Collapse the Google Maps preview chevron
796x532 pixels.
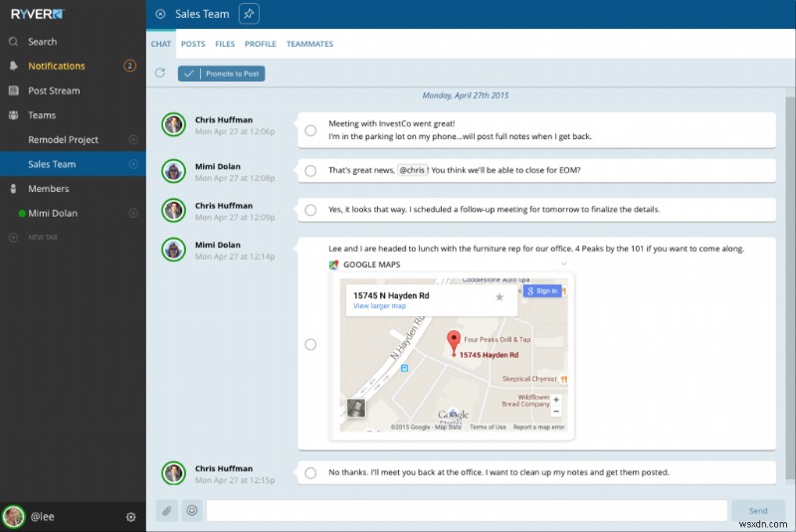pos(564,265)
